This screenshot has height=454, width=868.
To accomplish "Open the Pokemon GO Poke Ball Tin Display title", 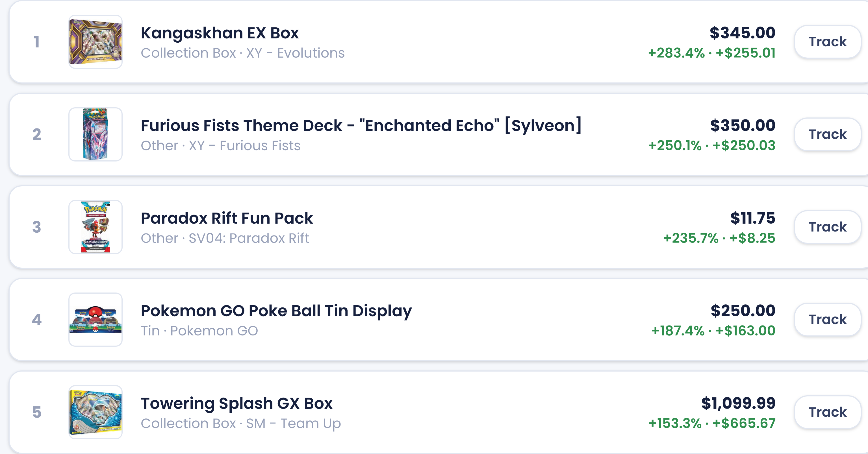I will [276, 311].
